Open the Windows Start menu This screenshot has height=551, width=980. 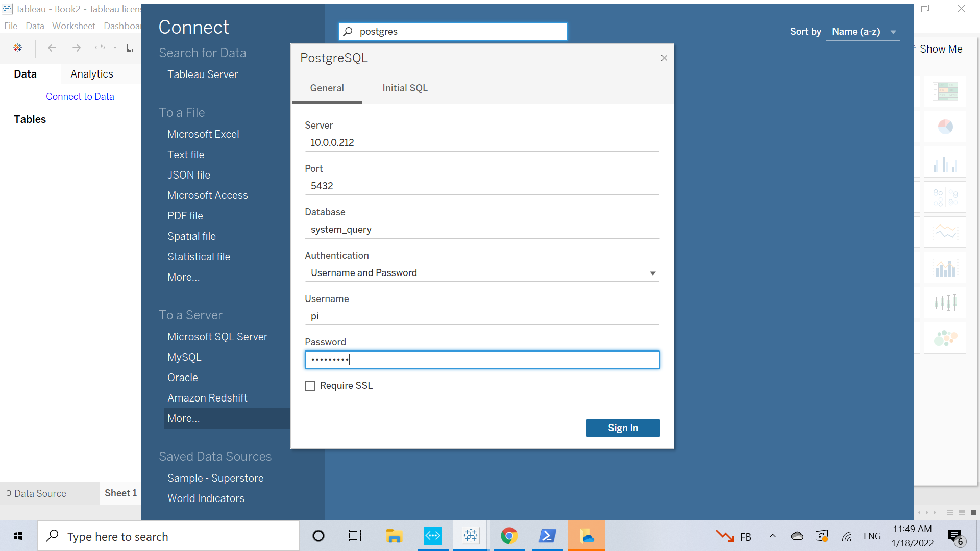(18, 536)
